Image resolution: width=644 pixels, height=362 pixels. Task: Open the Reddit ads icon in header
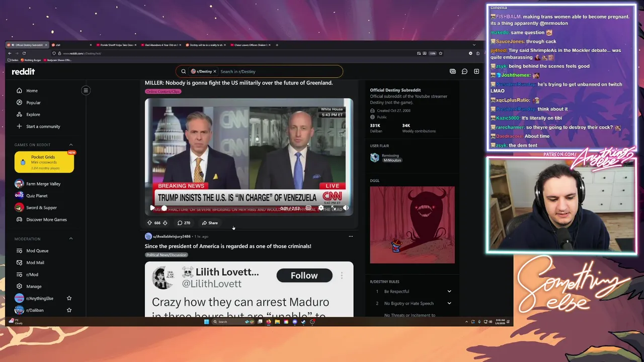(x=453, y=71)
